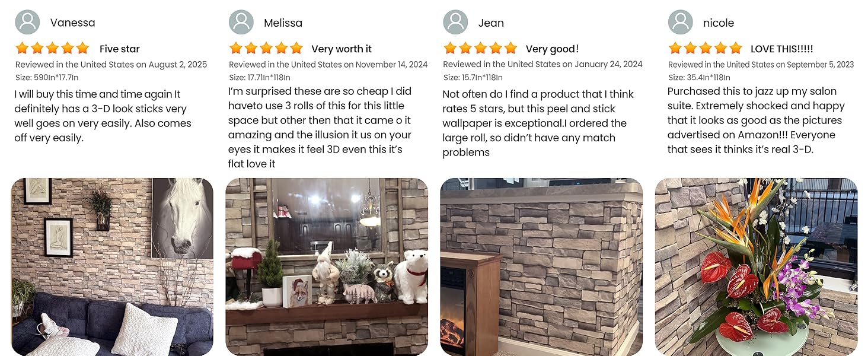
Task: Click the reviewer name Vanessa
Action: tap(72, 23)
